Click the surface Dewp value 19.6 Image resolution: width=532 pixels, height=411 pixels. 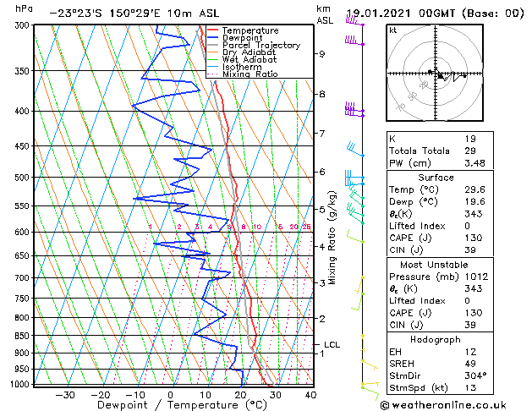pyautogui.click(x=474, y=202)
